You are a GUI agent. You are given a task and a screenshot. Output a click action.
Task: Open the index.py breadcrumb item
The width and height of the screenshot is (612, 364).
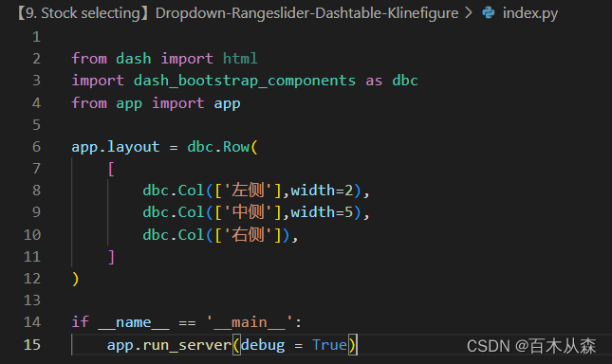click(x=530, y=13)
